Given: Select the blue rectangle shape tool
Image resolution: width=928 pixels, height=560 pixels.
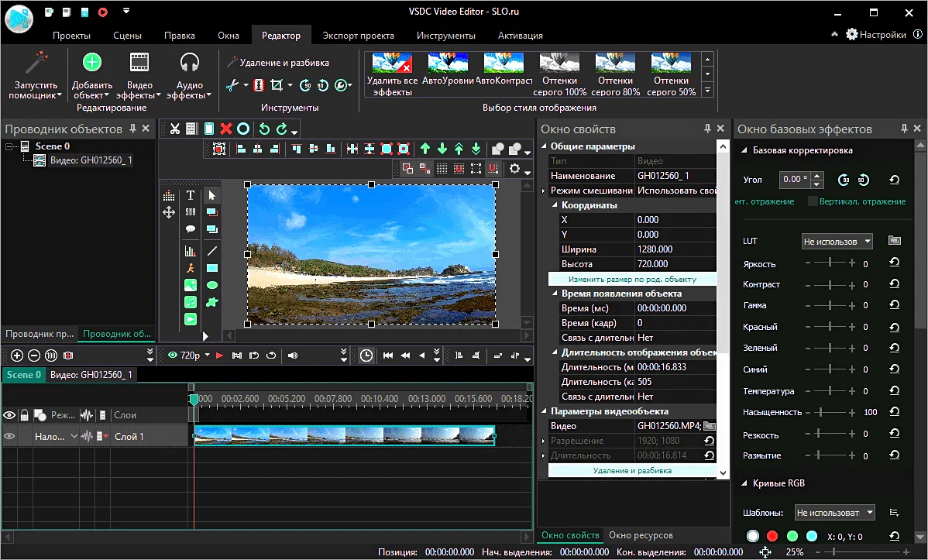Looking at the screenshot, I should pos(212,268).
